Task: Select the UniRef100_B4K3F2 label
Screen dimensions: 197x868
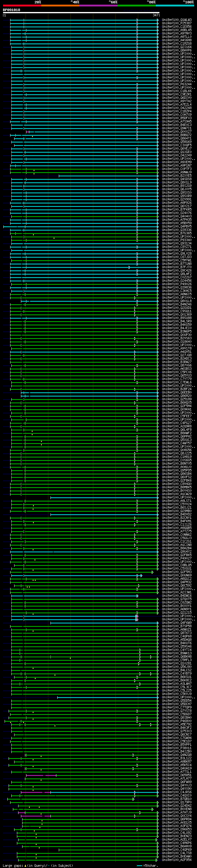Action: 177,728
